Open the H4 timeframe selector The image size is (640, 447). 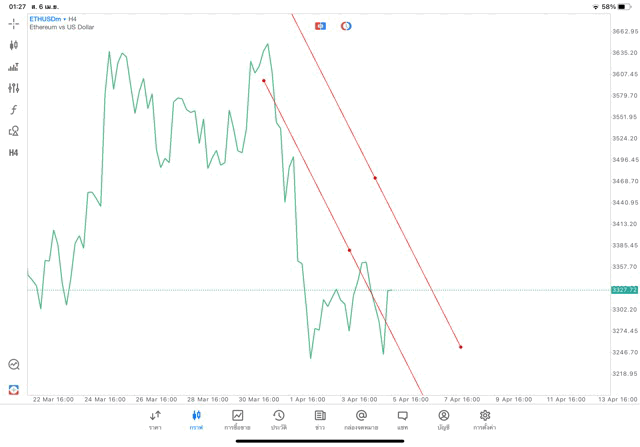pos(14,153)
